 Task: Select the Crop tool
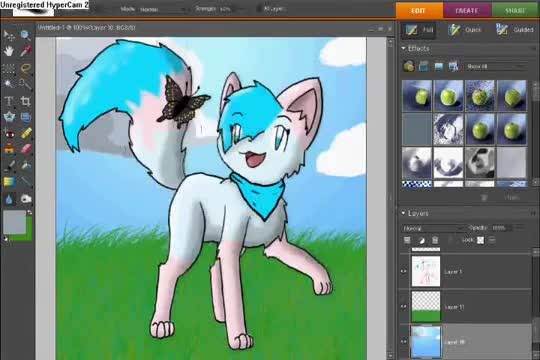(x=25, y=101)
